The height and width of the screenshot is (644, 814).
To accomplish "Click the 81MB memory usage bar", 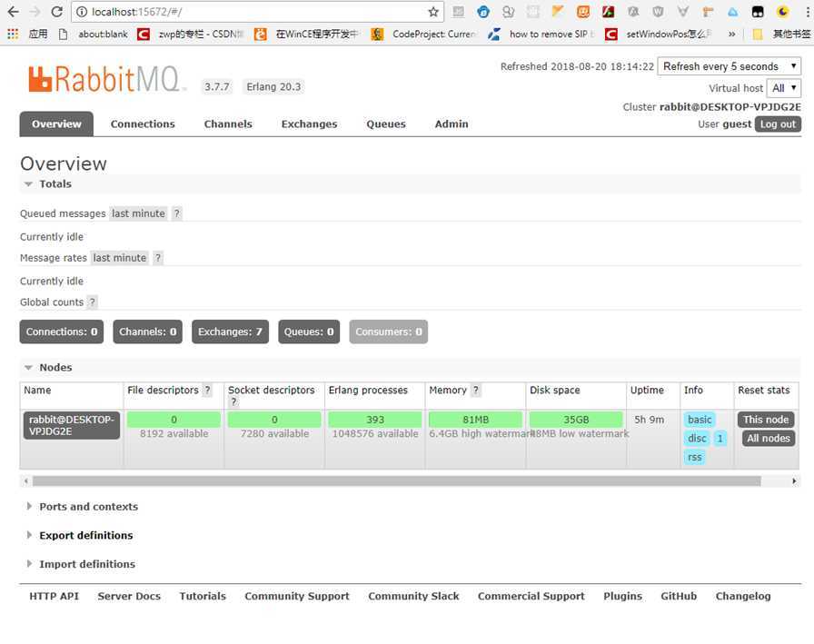I will [x=475, y=420].
